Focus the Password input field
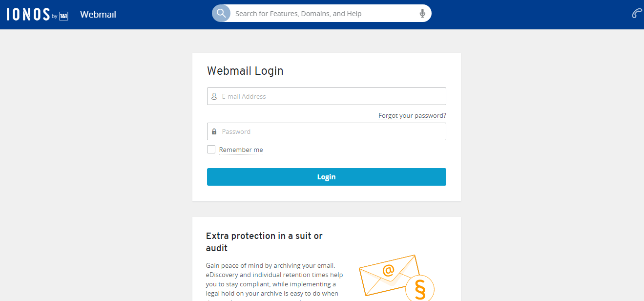The height and width of the screenshot is (301, 644). coord(327,131)
